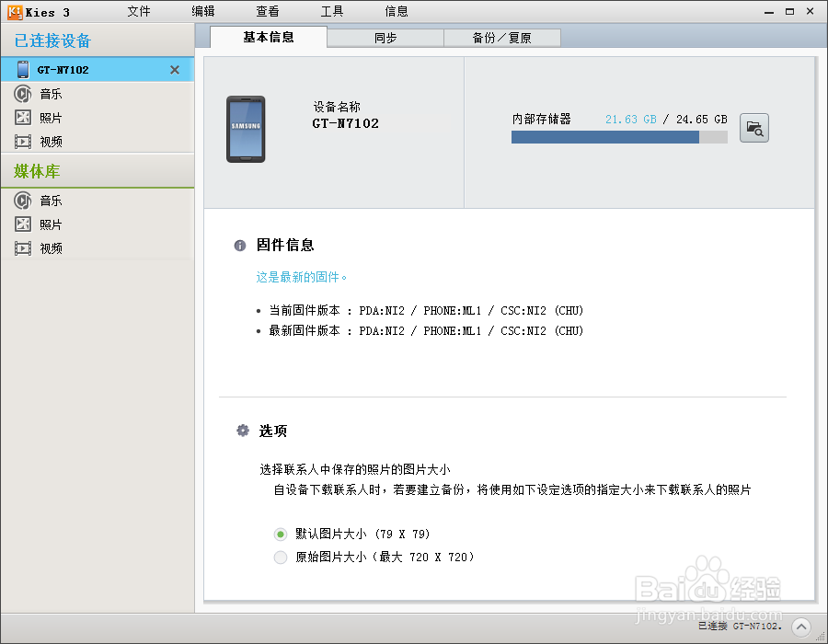
Task: Switch to the 基本信息 tab
Action: tap(269, 37)
